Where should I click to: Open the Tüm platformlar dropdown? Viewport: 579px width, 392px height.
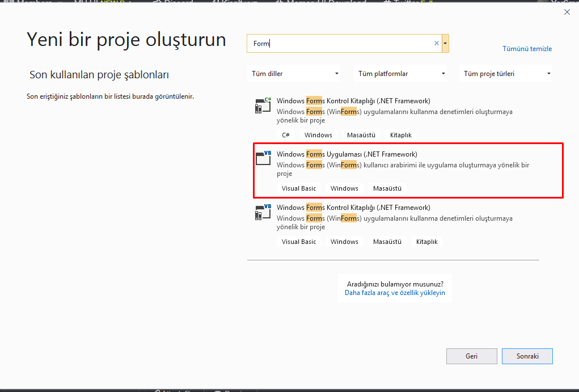(x=400, y=74)
